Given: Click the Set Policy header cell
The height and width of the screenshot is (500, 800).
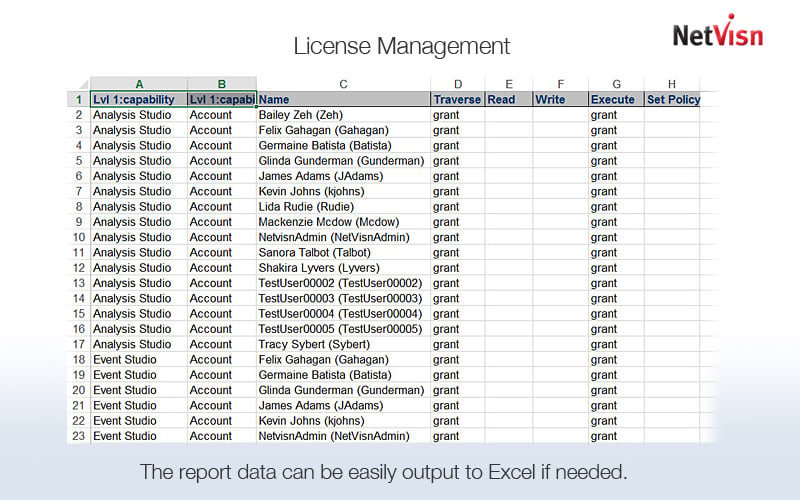Looking at the screenshot, I should pyautogui.click(x=673, y=100).
